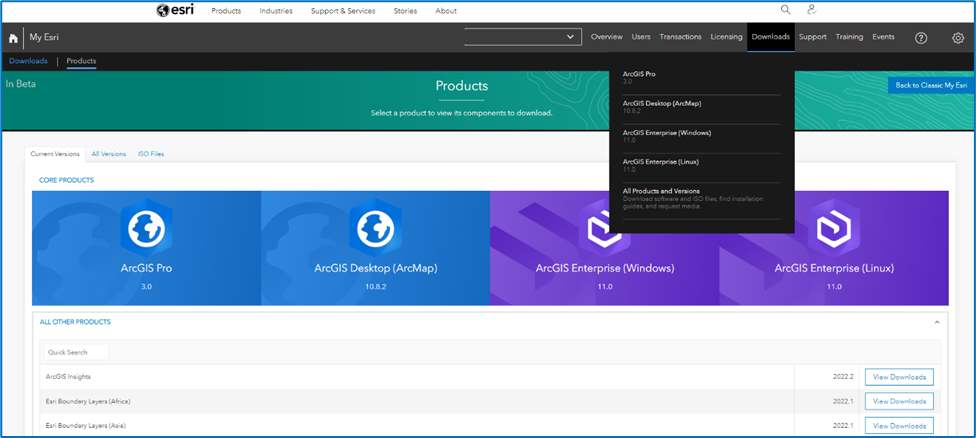
Task: Switch to the Overview tab
Action: (x=607, y=37)
